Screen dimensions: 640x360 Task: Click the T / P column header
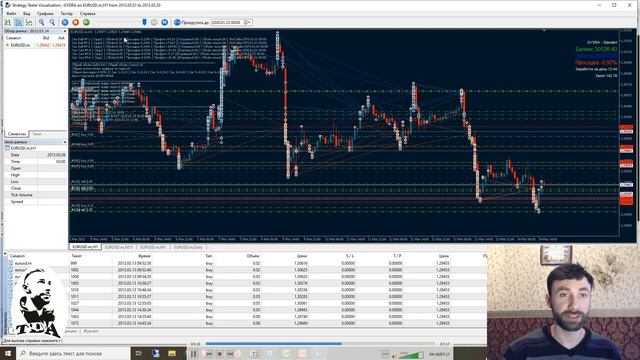[x=397, y=256]
